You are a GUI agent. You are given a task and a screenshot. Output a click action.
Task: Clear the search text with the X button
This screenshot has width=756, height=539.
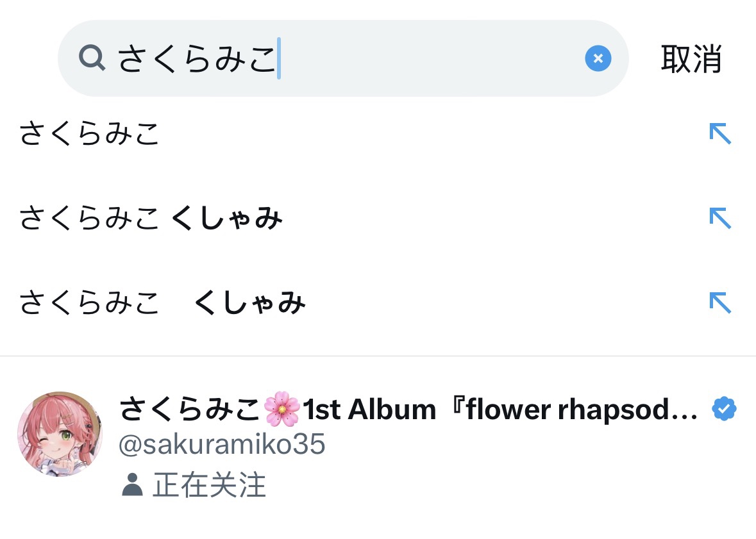click(x=598, y=59)
